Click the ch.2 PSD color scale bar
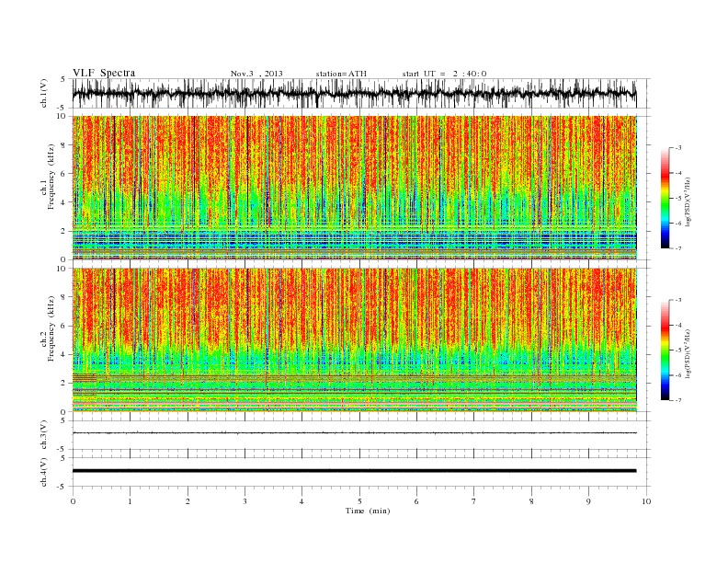The height and width of the screenshot is (563, 728). coord(665,350)
